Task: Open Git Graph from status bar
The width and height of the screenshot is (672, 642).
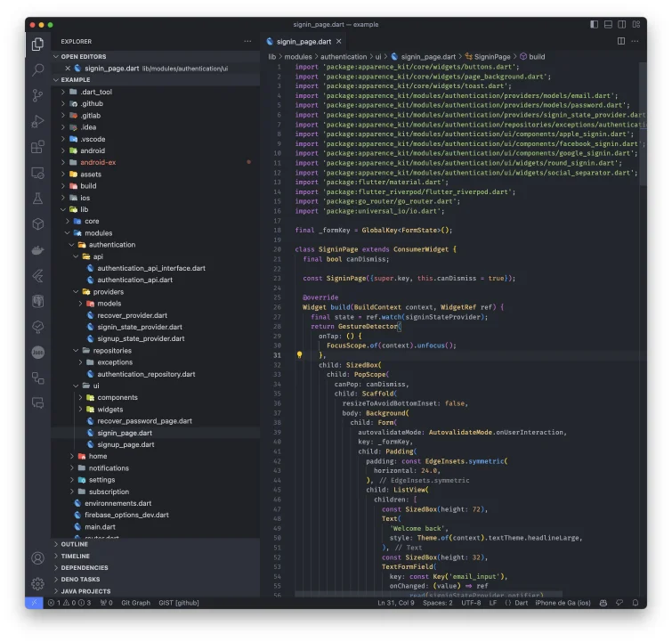Action: [x=136, y=603]
